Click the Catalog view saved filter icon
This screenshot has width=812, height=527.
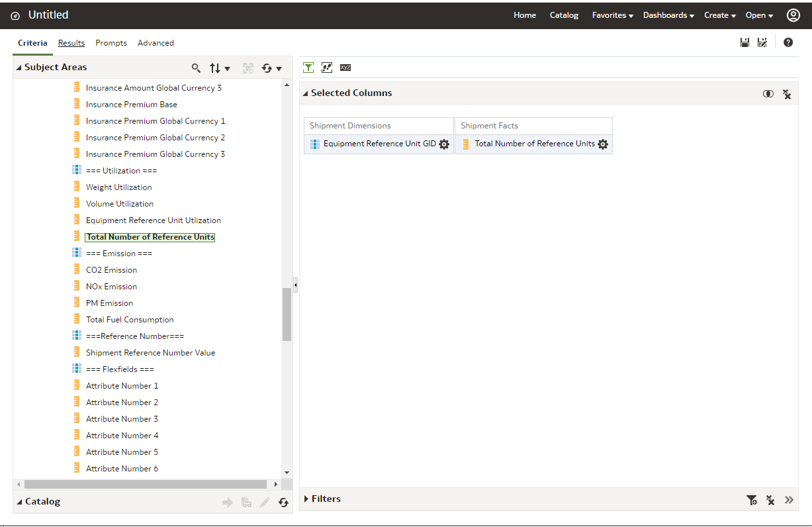click(x=246, y=503)
